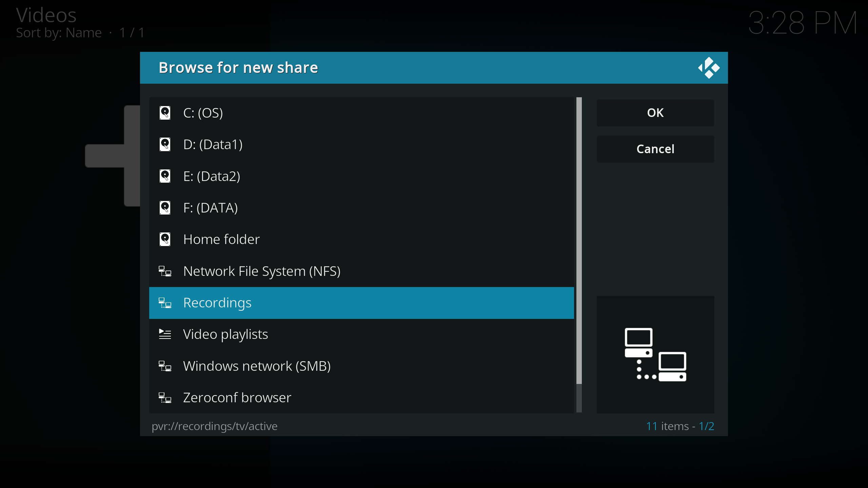
Task: Click the Kodi logo in dialog header
Action: pos(709,68)
